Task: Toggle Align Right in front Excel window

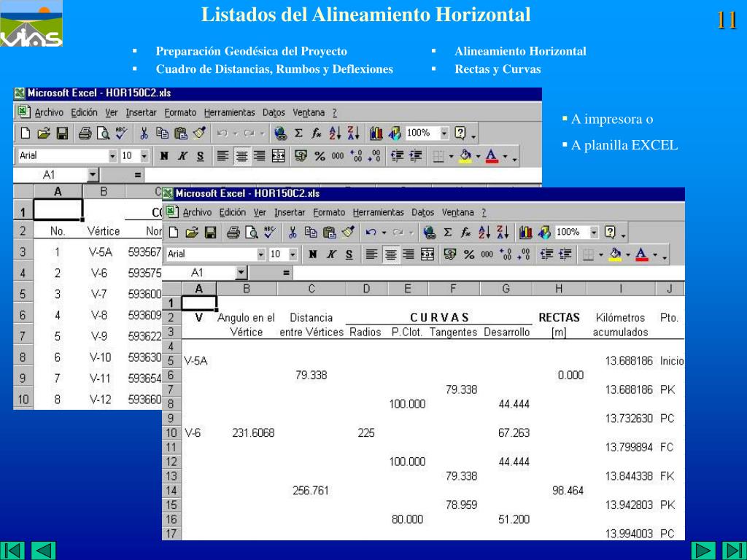Action: (409, 254)
